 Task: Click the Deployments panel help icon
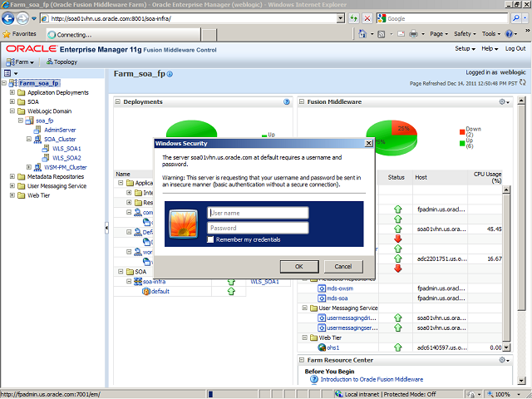point(286,102)
